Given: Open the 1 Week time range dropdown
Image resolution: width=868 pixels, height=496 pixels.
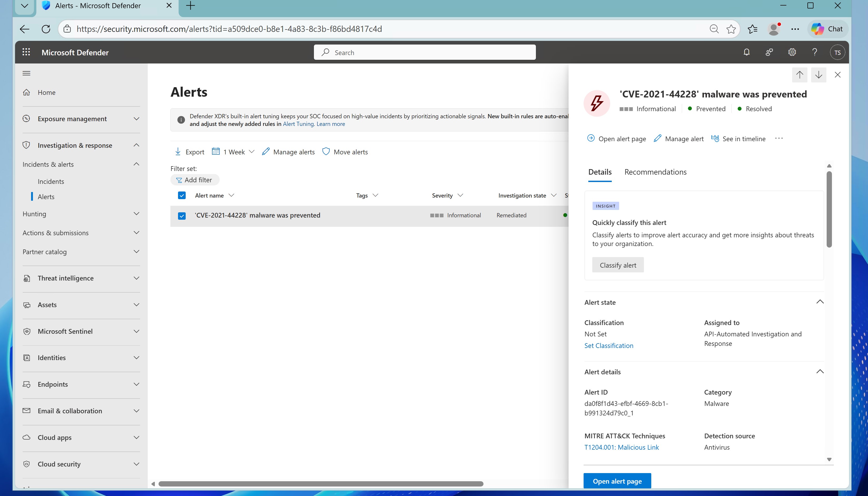Looking at the screenshot, I should [233, 152].
